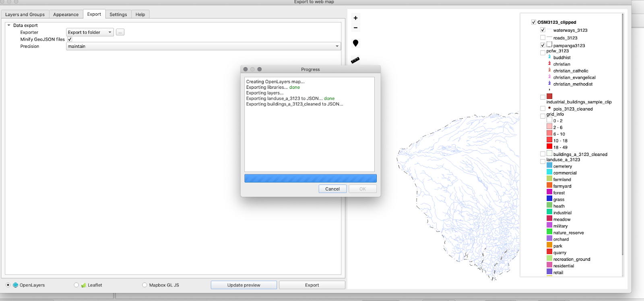The image size is (644, 301).
Task: Open the Precision maintain dropdown
Action: point(203,46)
